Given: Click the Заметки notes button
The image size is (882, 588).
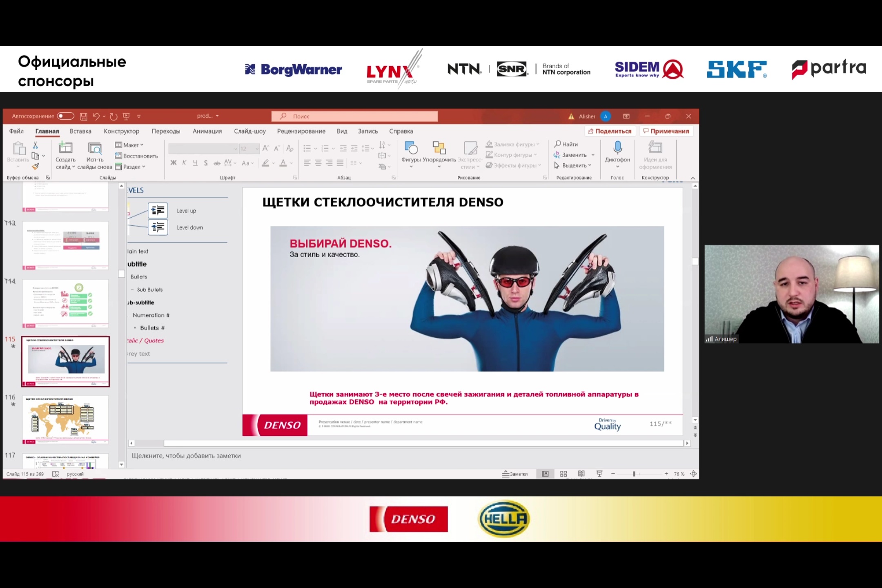Looking at the screenshot, I should [x=515, y=474].
